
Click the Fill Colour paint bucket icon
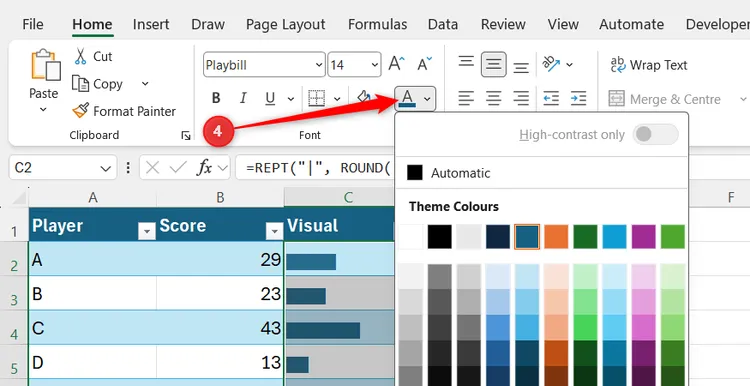point(364,98)
